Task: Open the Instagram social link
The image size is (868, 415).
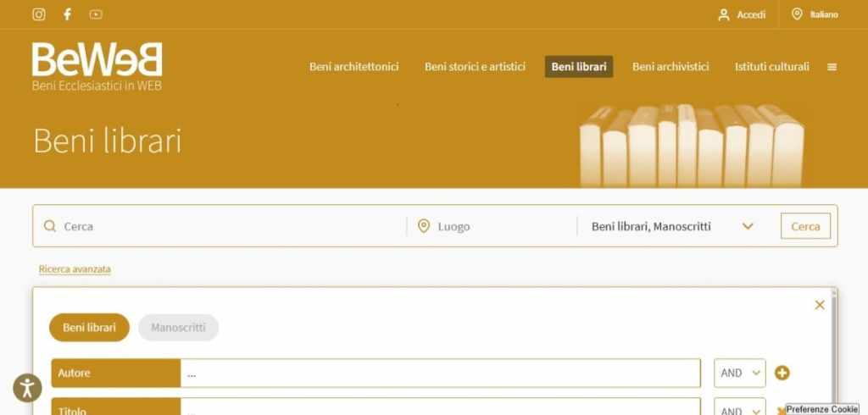Action: click(x=39, y=14)
